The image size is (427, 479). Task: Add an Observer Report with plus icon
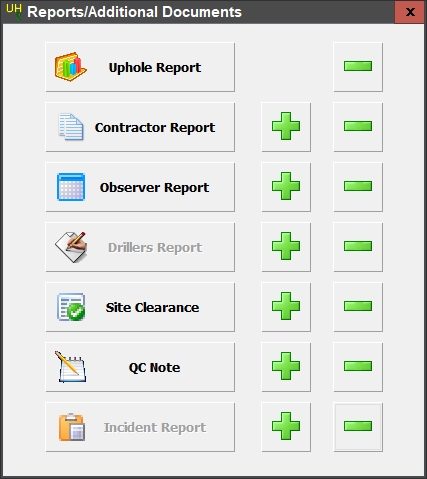286,187
